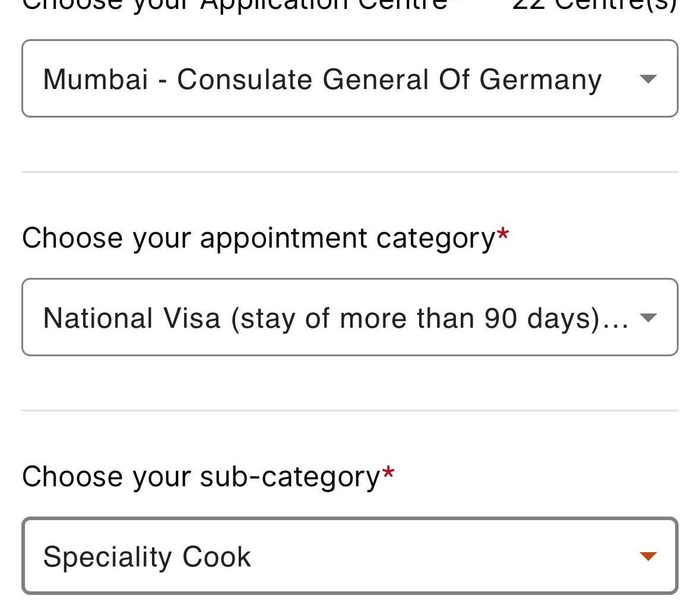
Task: Click the "Speciality Cook" selected value text
Action: tap(147, 557)
